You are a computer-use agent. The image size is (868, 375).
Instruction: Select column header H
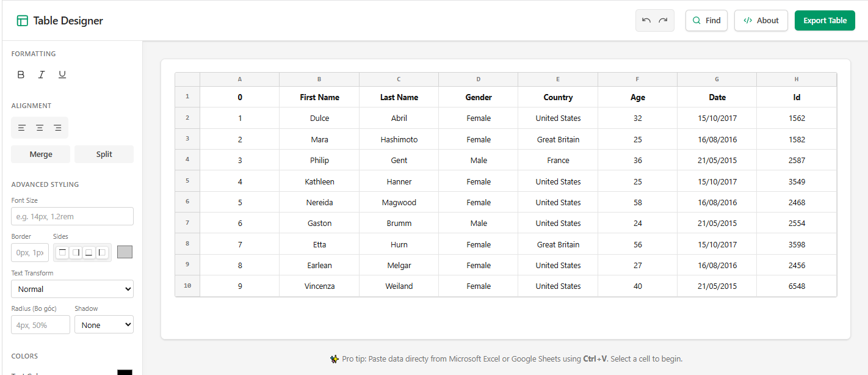797,79
